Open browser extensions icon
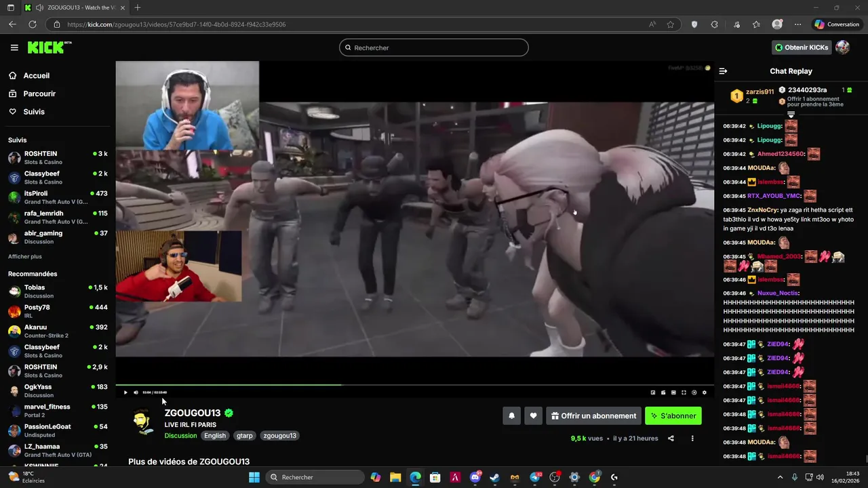This screenshot has height=488, width=868. (x=714, y=24)
